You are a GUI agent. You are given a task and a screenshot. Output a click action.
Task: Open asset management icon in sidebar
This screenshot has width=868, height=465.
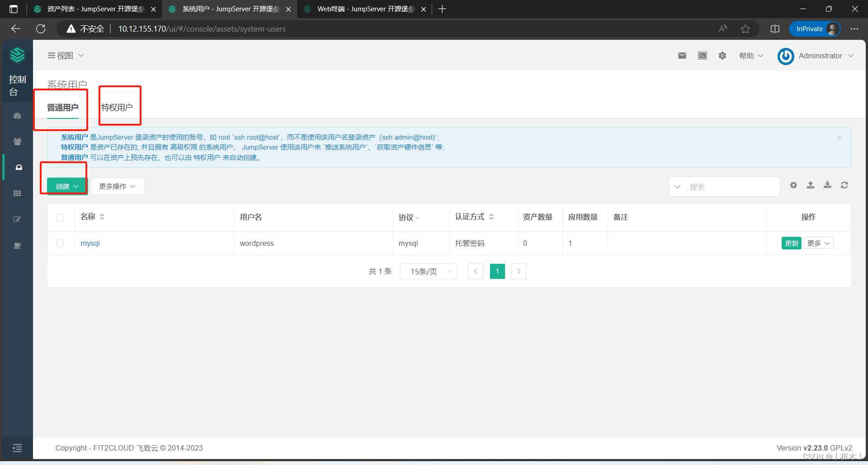(x=19, y=167)
